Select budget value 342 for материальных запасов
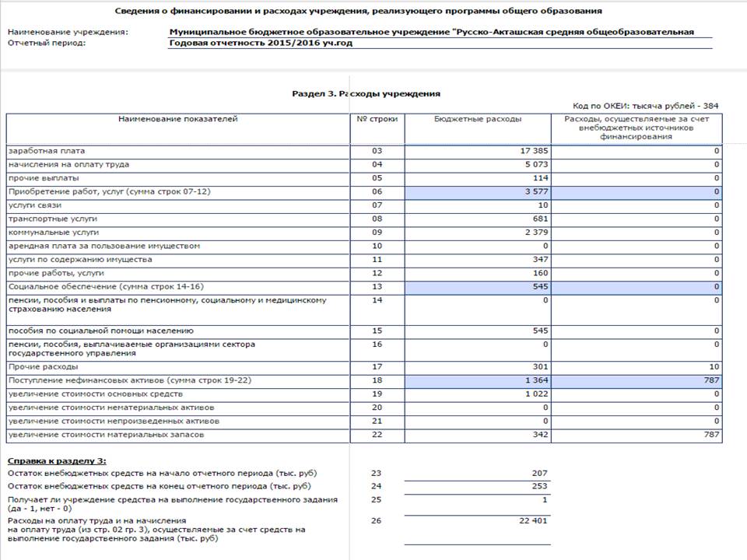The height and width of the screenshot is (560, 747). (x=477, y=436)
